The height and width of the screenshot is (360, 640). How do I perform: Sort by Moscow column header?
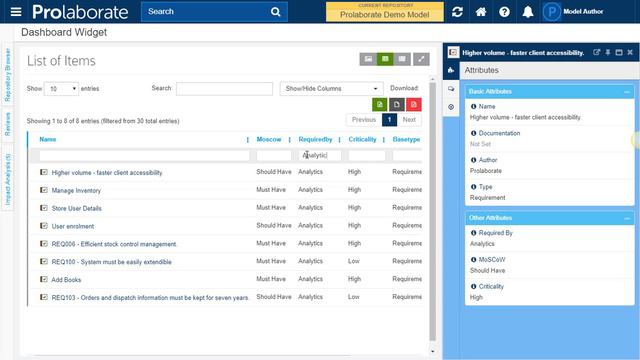click(269, 139)
